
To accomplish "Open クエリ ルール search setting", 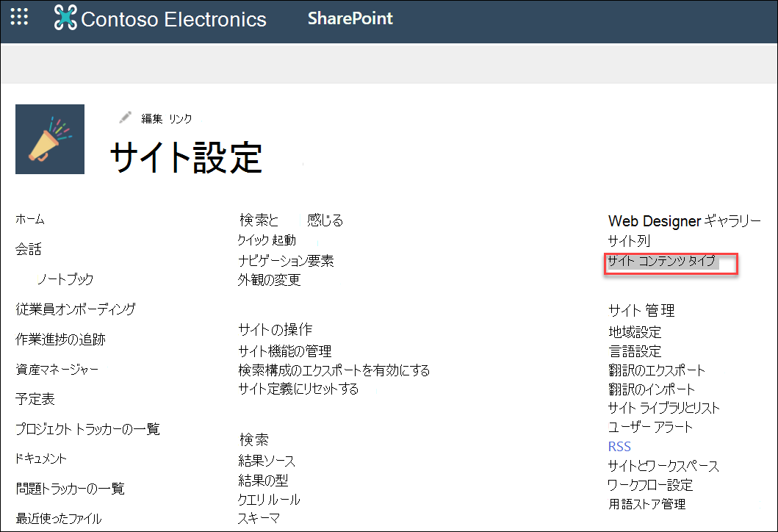I will 269,499.
